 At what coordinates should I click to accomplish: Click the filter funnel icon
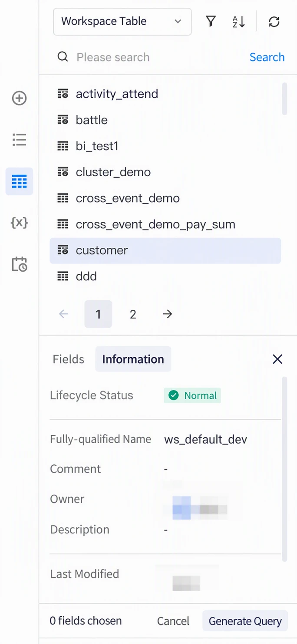click(x=211, y=21)
